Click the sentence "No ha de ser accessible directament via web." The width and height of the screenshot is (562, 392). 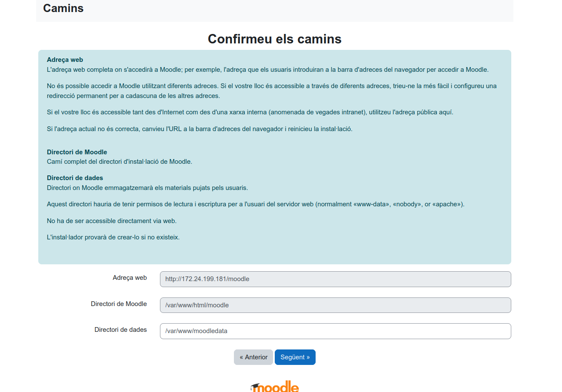112,221
